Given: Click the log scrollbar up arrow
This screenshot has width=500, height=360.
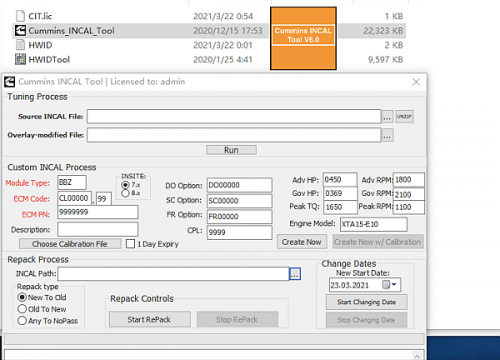Looking at the screenshot, I should click(x=417, y=355).
